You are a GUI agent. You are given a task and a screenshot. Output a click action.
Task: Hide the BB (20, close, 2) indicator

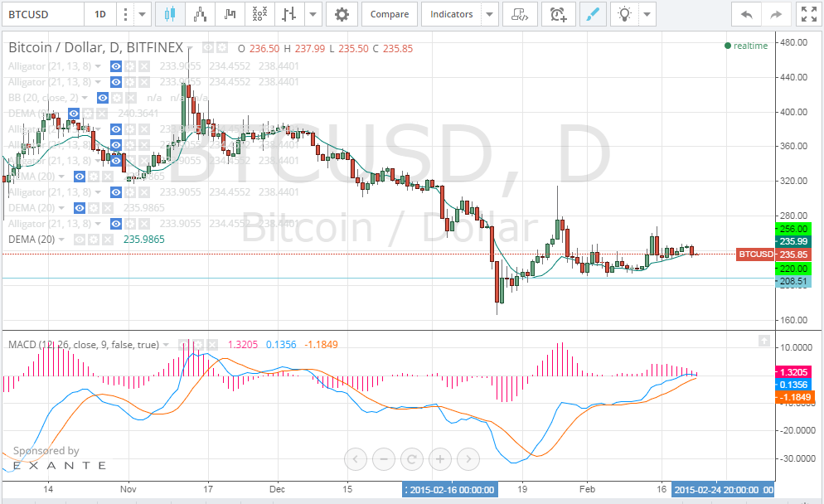point(103,98)
